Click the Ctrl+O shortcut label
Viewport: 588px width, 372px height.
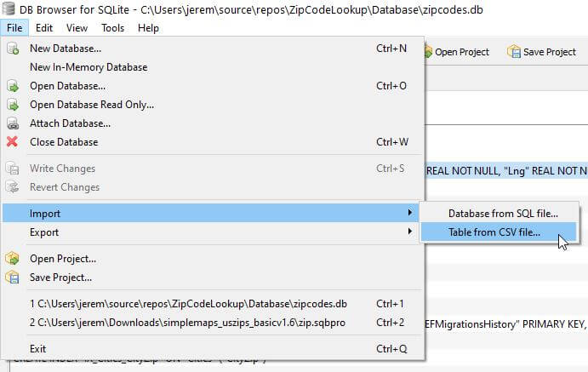tap(391, 86)
